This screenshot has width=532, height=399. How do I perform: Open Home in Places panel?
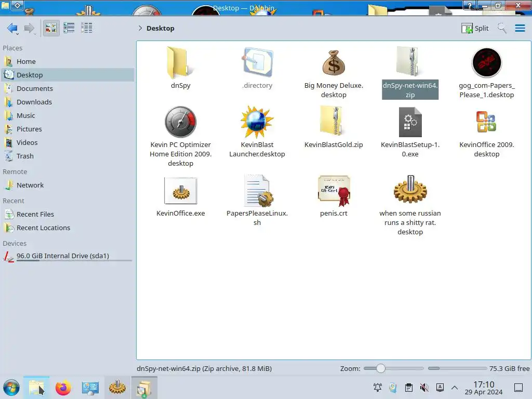click(x=68, y=61)
